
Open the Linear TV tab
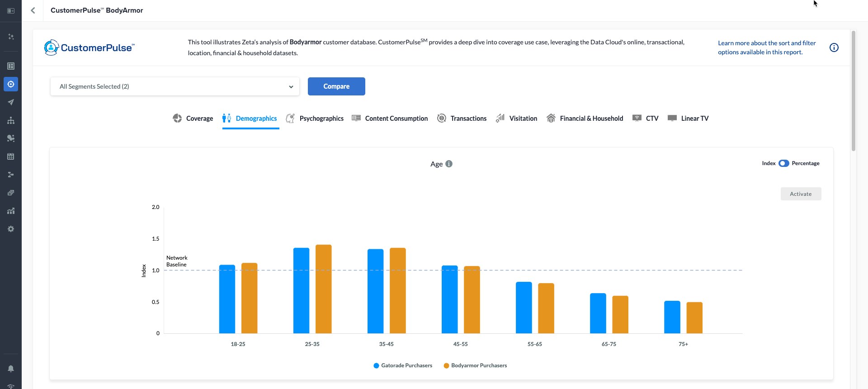coord(688,119)
